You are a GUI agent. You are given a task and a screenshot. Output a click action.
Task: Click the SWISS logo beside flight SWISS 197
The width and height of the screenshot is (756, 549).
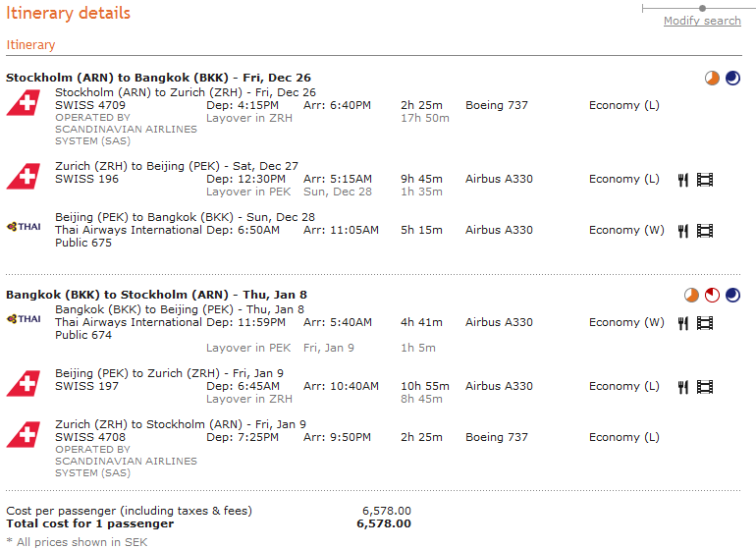click(x=23, y=384)
